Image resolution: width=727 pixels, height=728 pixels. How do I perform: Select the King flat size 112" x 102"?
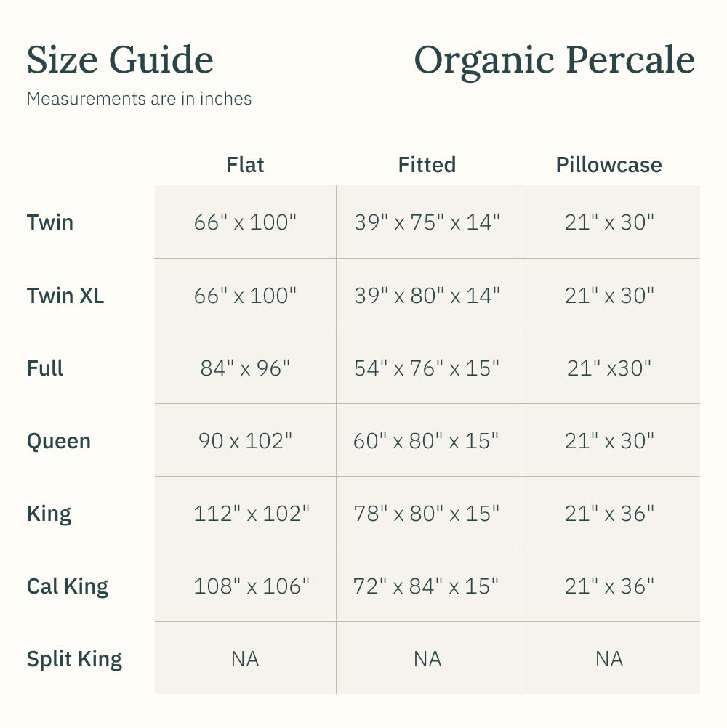click(x=252, y=514)
